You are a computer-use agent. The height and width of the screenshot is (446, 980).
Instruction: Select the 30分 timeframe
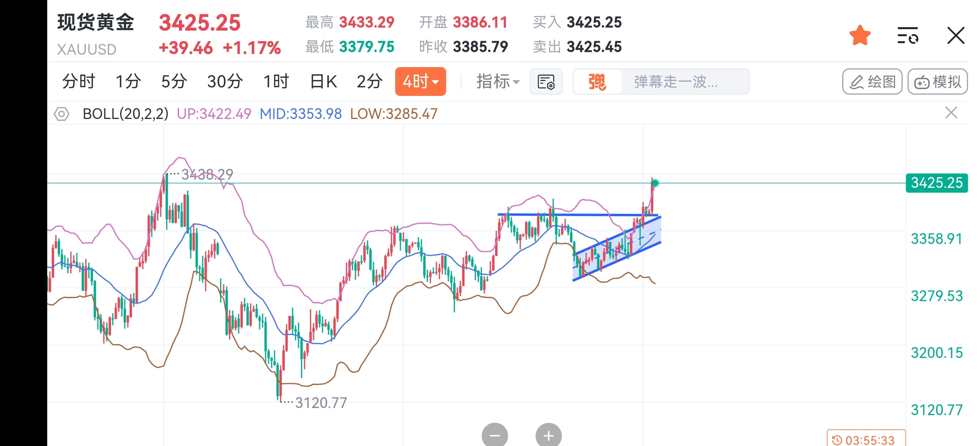click(x=225, y=81)
